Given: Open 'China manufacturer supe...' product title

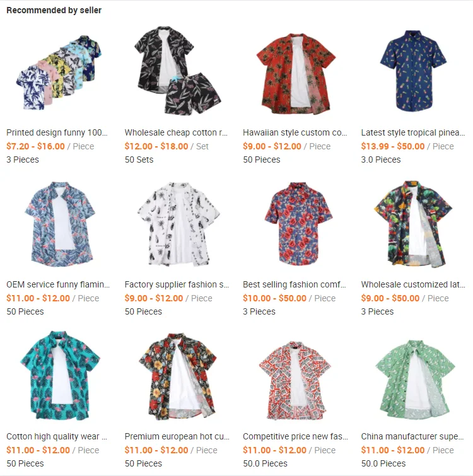Looking at the screenshot, I should coord(412,436).
